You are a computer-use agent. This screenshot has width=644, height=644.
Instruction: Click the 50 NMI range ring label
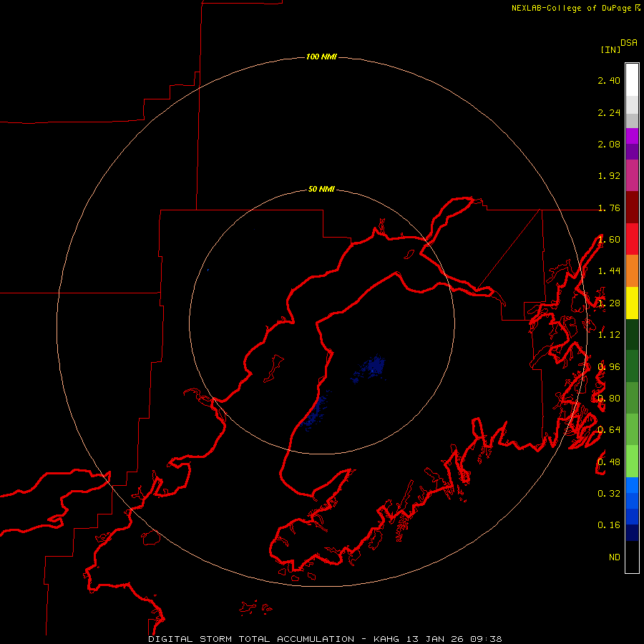coord(321,190)
